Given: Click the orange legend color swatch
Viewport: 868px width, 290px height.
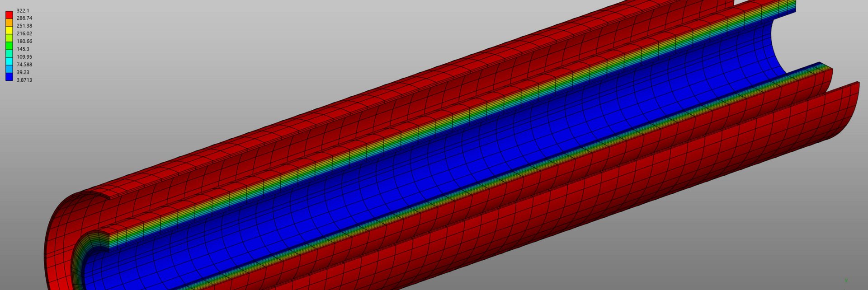Looking at the screenshot, I should coord(9,22).
